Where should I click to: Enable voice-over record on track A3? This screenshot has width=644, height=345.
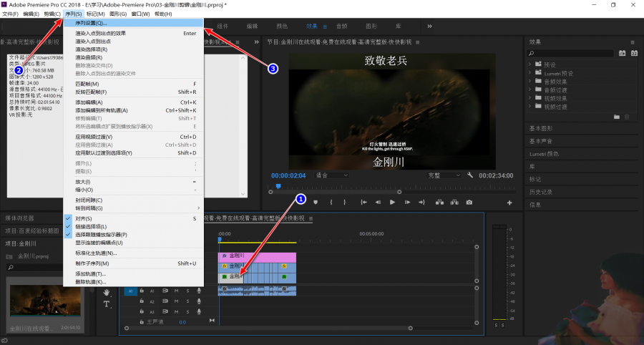tap(199, 312)
